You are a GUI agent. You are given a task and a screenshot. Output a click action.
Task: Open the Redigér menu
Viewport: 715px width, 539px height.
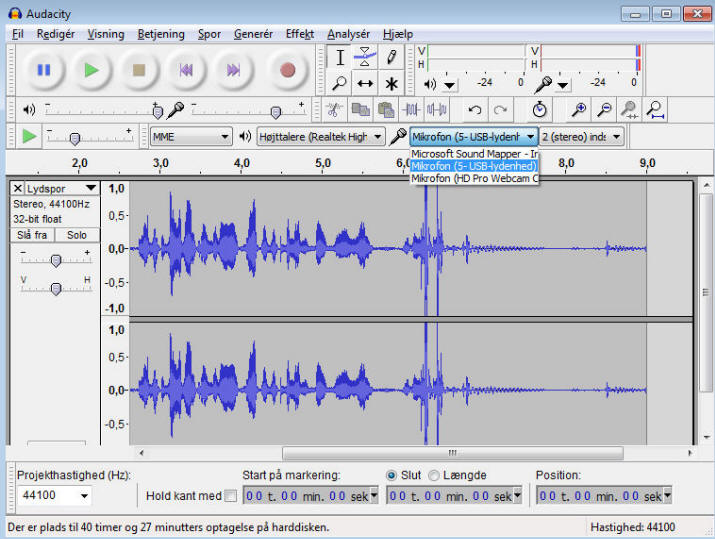click(55, 34)
